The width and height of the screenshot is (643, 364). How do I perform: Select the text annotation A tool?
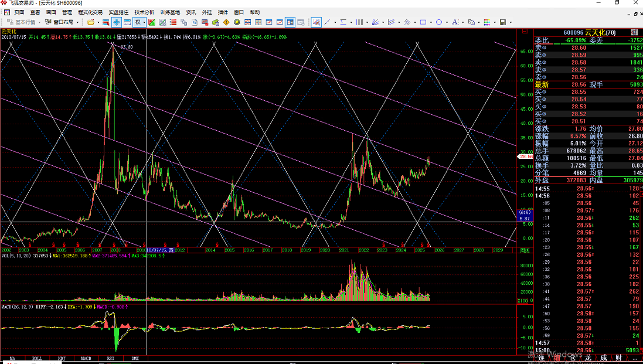tap(455, 22)
